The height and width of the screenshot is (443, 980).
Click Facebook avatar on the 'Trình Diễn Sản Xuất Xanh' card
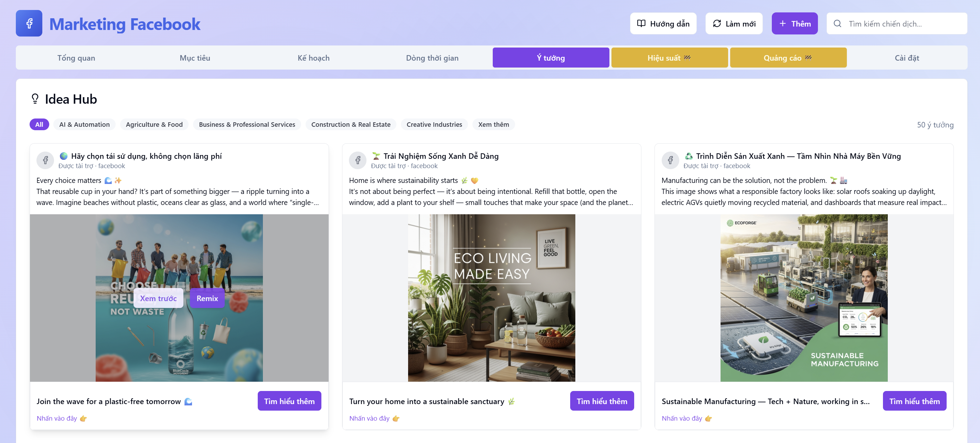(x=670, y=161)
